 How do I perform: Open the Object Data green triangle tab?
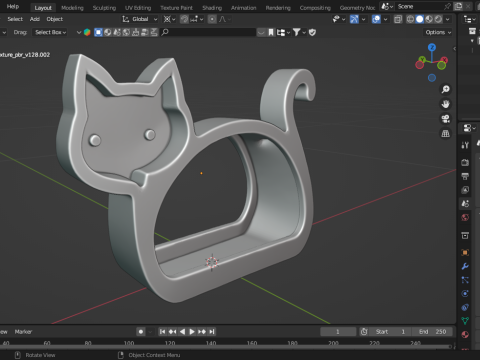click(x=465, y=321)
